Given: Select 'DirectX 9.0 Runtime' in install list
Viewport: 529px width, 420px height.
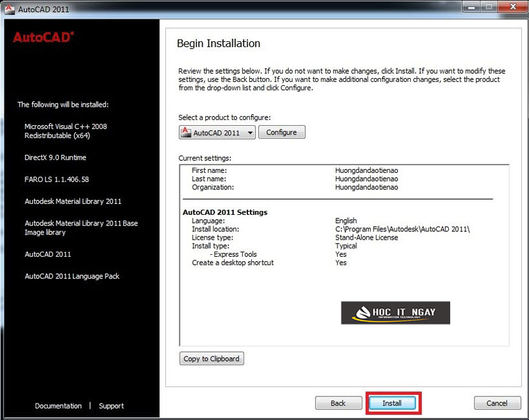Looking at the screenshot, I should pos(55,158).
